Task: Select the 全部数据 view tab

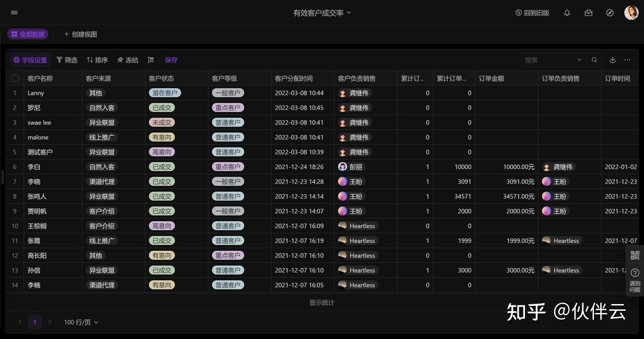Action: pyautogui.click(x=28, y=34)
